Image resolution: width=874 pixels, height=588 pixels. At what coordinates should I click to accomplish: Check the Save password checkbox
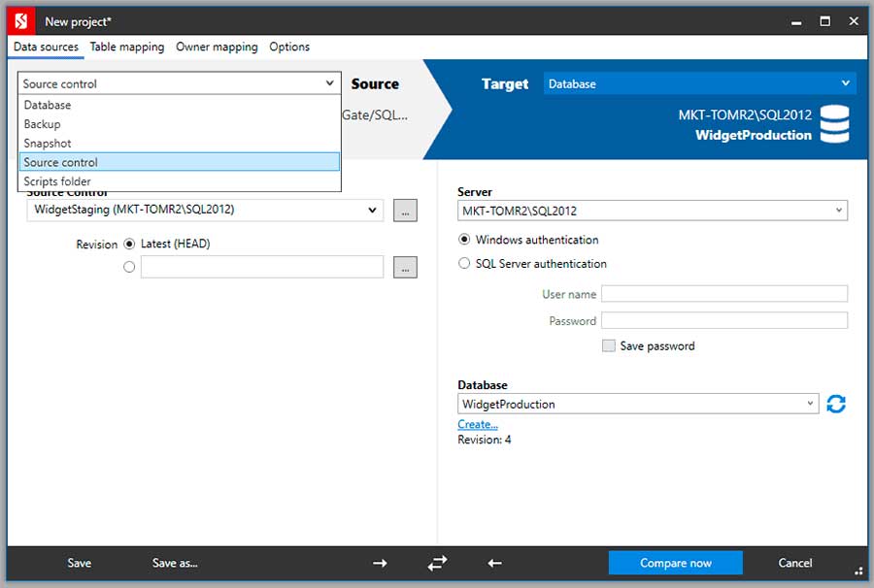[x=609, y=345]
